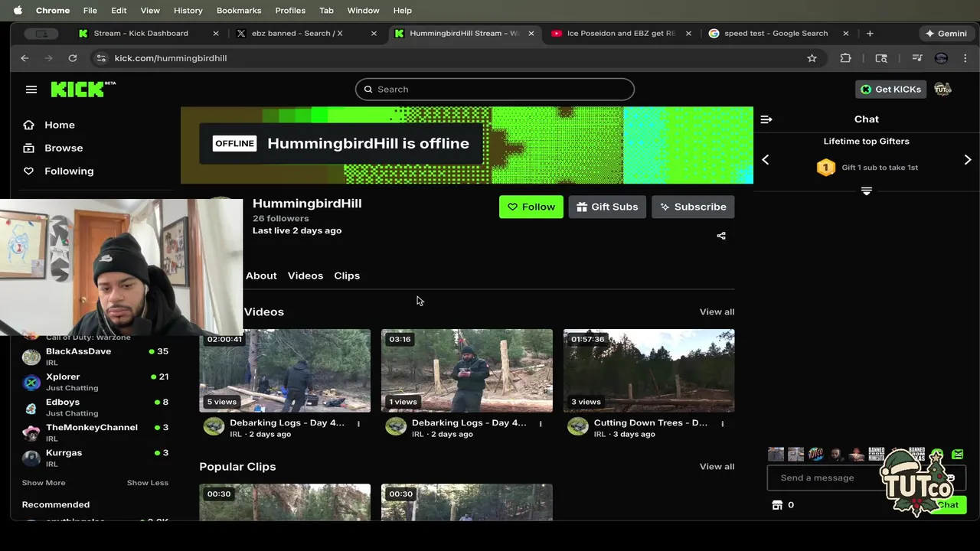Open Xplorer channel in sidebar
Screen dimensions: 980x551
click(95, 381)
